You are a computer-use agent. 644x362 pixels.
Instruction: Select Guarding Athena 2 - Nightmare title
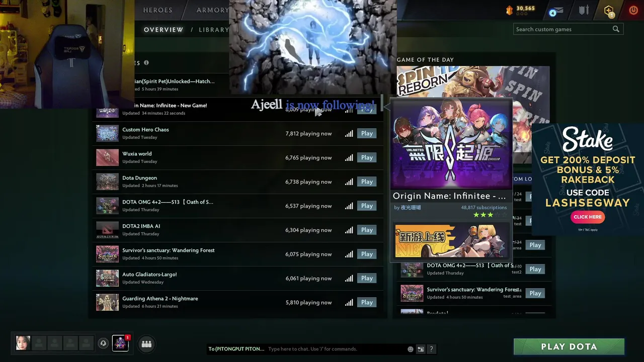(160, 299)
